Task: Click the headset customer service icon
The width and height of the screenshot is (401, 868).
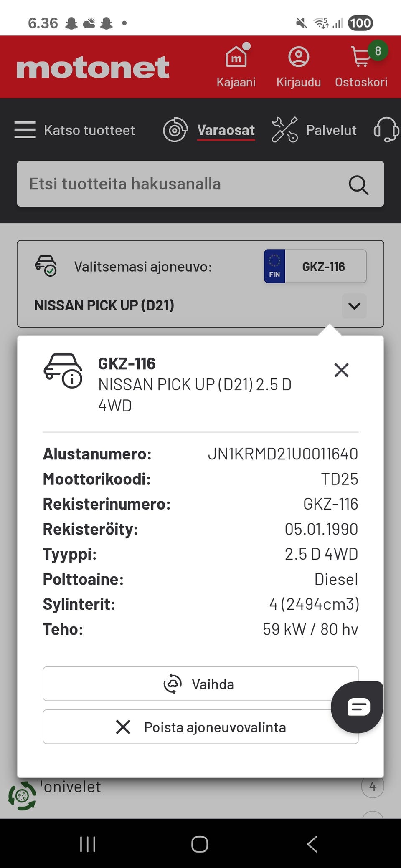Action: pyautogui.click(x=386, y=130)
